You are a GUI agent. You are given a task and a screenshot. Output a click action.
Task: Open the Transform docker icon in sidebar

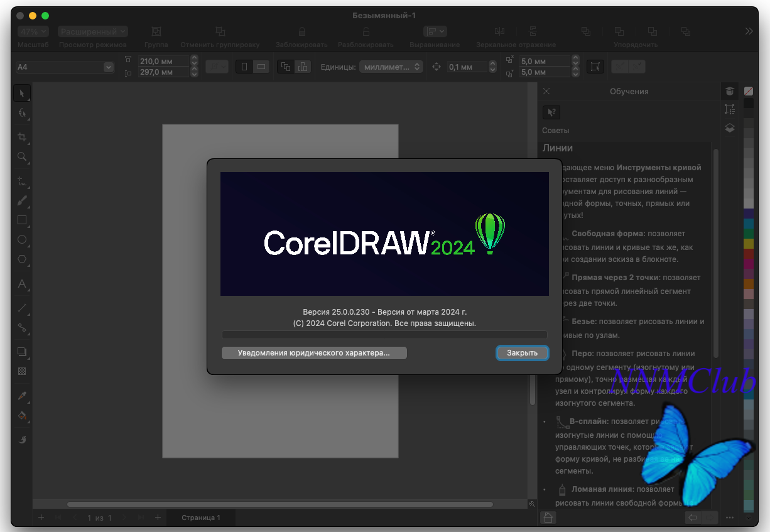click(729, 109)
